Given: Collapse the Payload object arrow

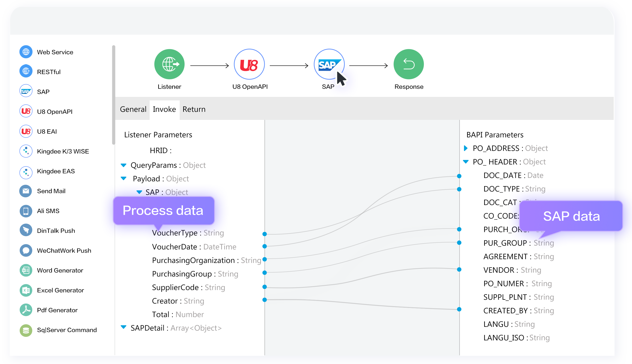Looking at the screenshot, I should 124,178.
